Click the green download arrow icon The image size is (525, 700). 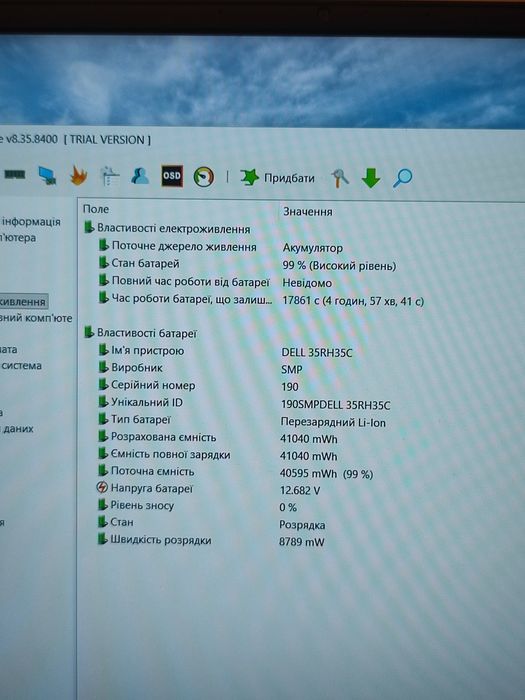371,178
